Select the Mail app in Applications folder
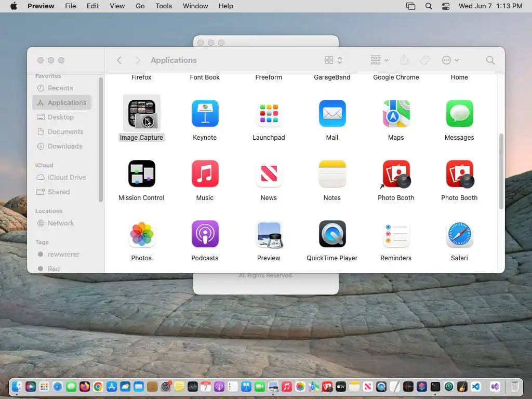This screenshot has height=399, width=532. point(332,113)
